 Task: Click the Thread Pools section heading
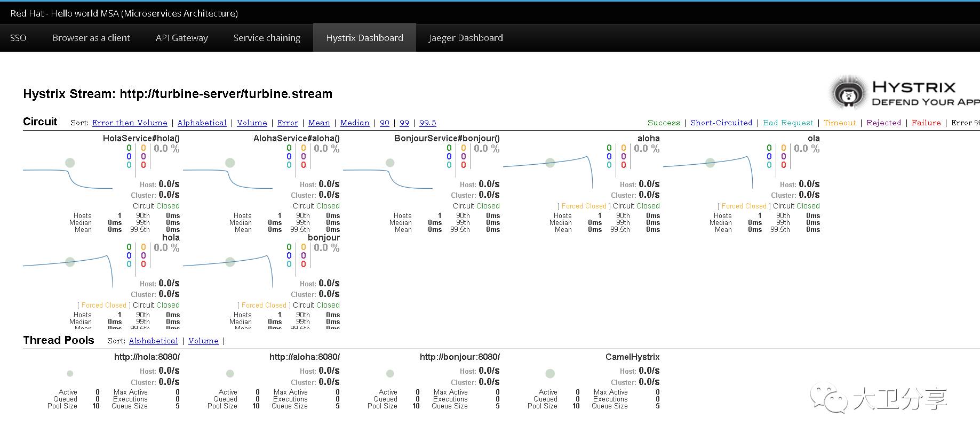point(59,340)
